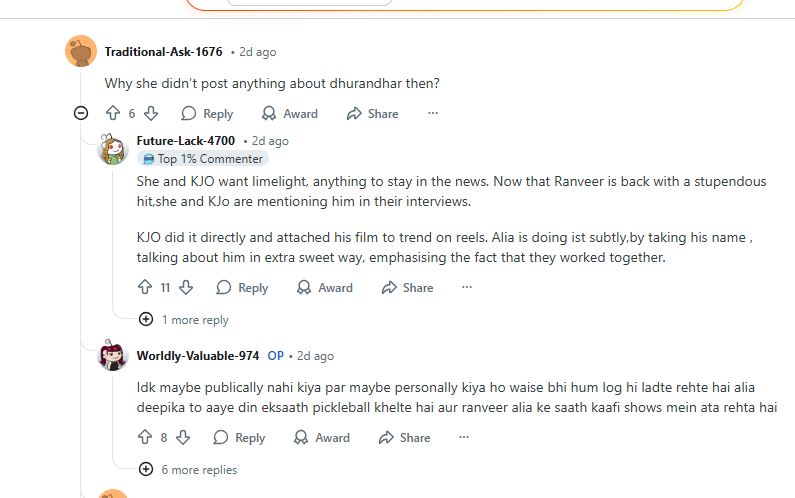Viewport: 795px width, 498px height.
Task: Reply to Traditional-Ask-1676's comment
Action: (x=207, y=114)
